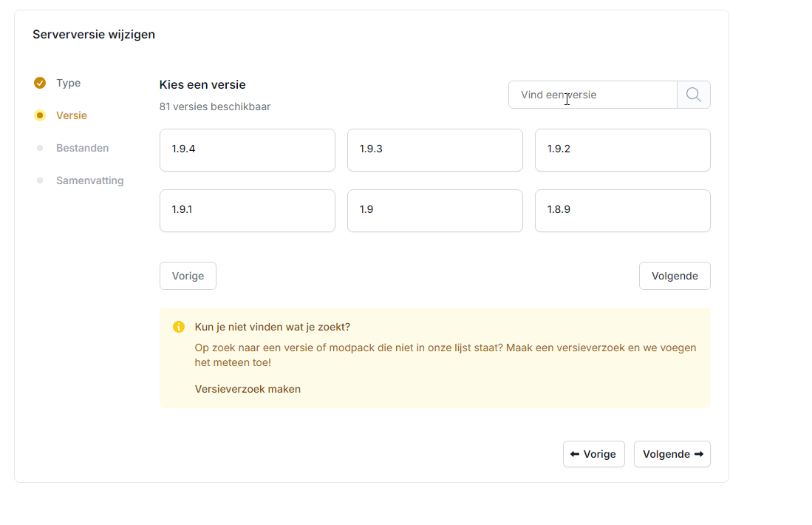Open the Samenvatting step label

coord(89,180)
